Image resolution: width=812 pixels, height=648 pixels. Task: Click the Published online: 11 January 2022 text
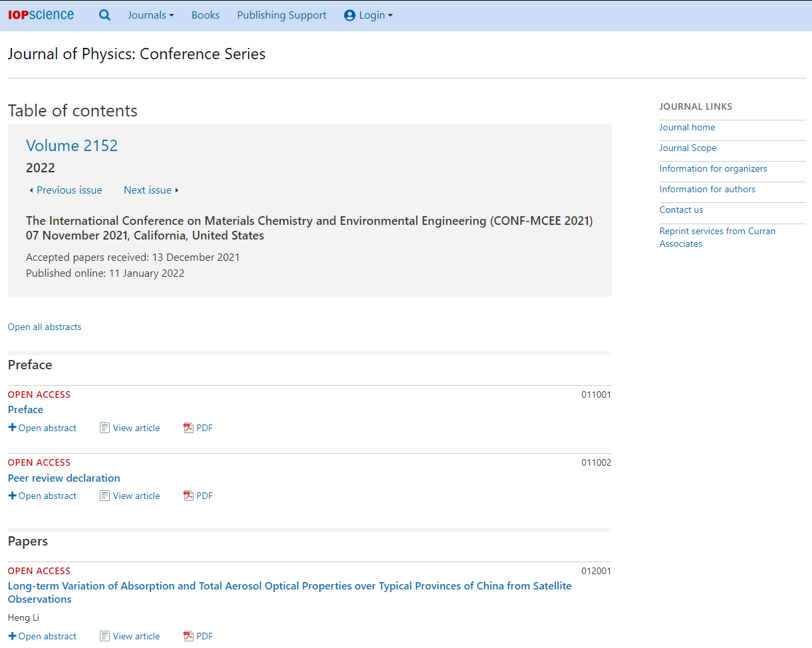click(105, 273)
